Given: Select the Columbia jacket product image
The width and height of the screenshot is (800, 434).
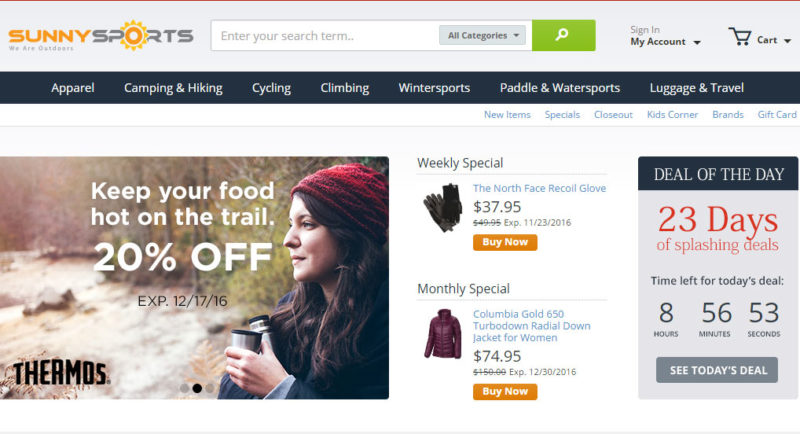Looking at the screenshot, I should tap(443, 334).
